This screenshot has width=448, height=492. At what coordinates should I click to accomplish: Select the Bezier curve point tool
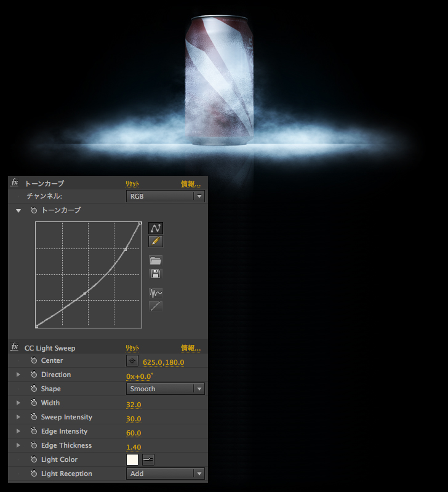(156, 228)
